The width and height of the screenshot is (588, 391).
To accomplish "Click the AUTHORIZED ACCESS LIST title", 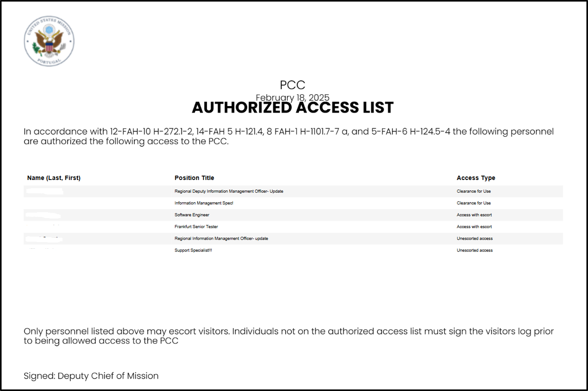I will (x=293, y=108).
